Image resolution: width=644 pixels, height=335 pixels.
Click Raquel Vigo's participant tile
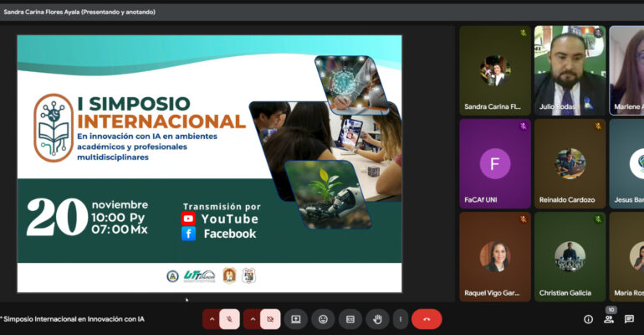click(x=494, y=256)
